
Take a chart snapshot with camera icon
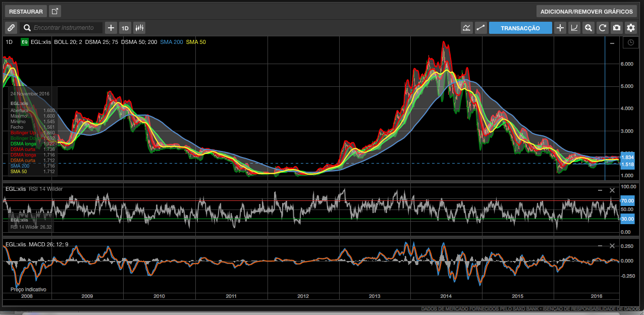tap(616, 28)
